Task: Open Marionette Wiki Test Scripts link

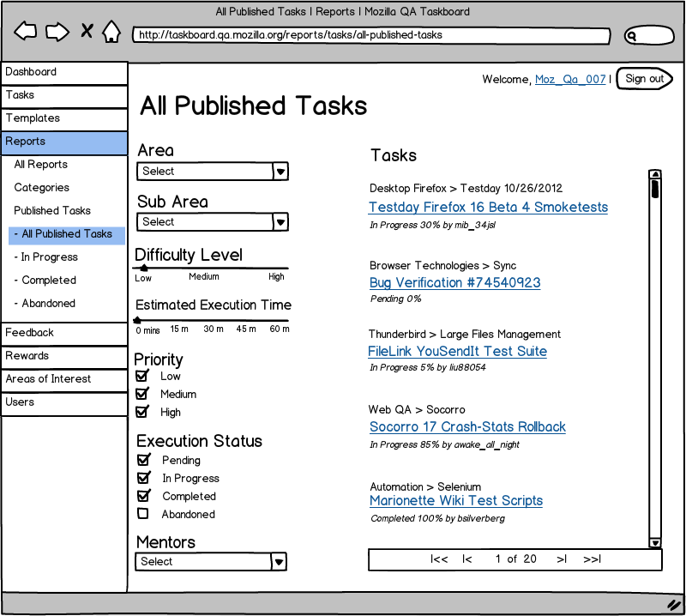Action: pyautogui.click(x=456, y=500)
